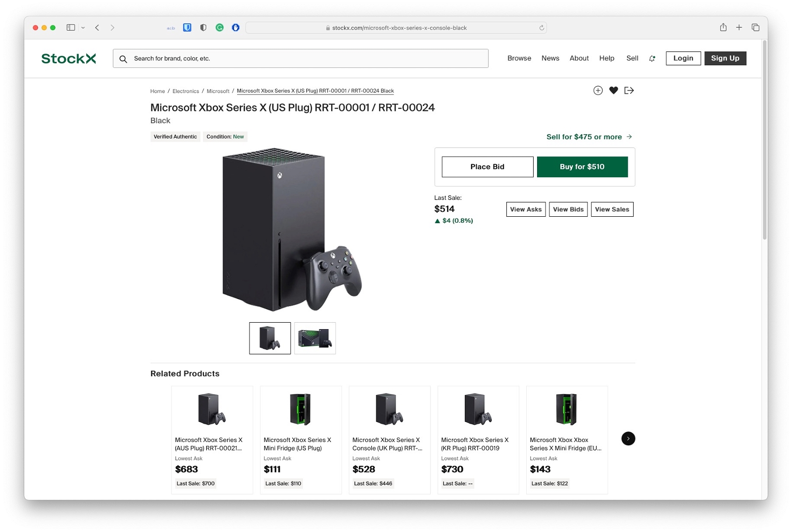Open Xbox Series X Mini Fridge US card
The width and height of the screenshot is (792, 532).
(x=300, y=440)
